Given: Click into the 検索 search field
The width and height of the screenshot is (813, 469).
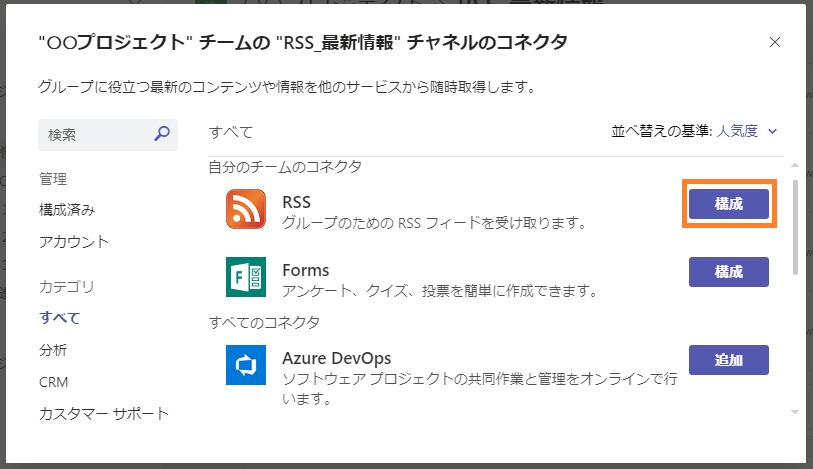Looking at the screenshot, I should 108,135.
